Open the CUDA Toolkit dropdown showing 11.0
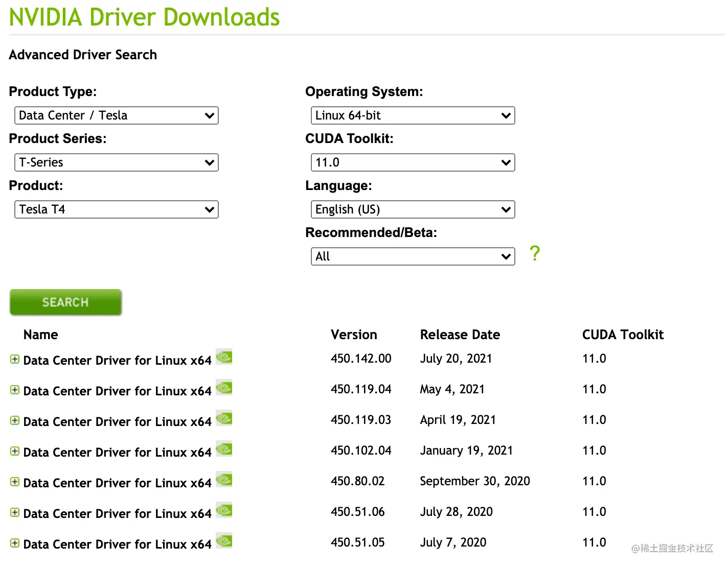 pyautogui.click(x=413, y=162)
